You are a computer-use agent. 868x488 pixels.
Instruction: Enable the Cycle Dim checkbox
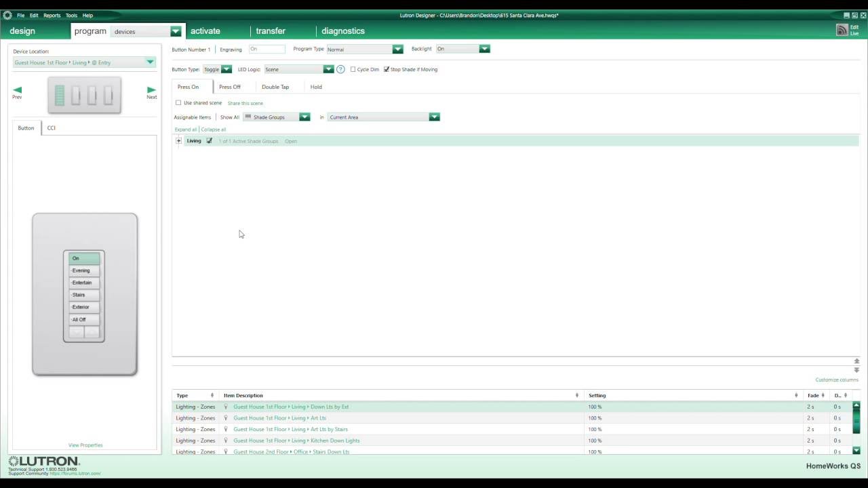click(353, 69)
